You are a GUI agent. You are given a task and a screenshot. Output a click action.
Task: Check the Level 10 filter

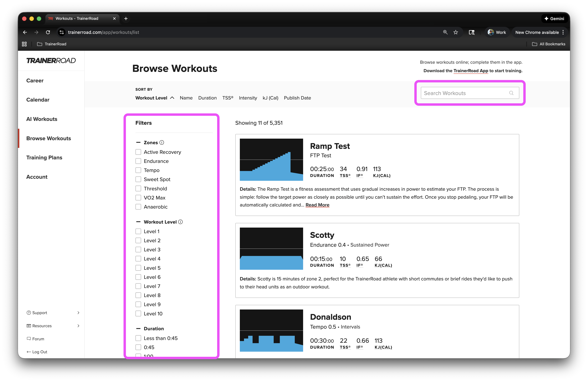click(x=138, y=314)
